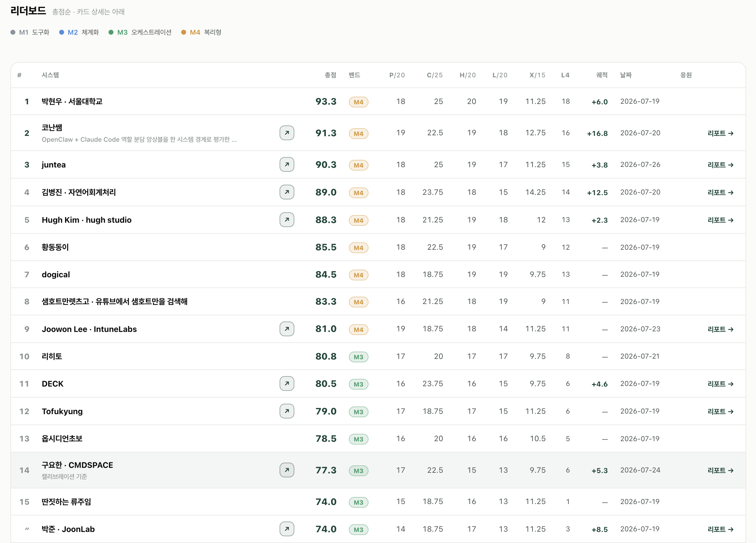Open external link icon for DECK
The image size is (756, 543).
point(287,383)
